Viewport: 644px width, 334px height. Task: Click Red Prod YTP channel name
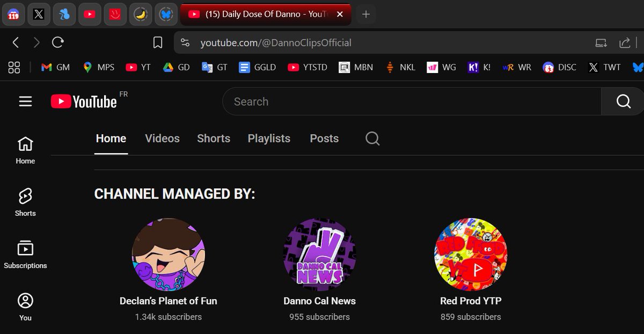[x=471, y=301]
